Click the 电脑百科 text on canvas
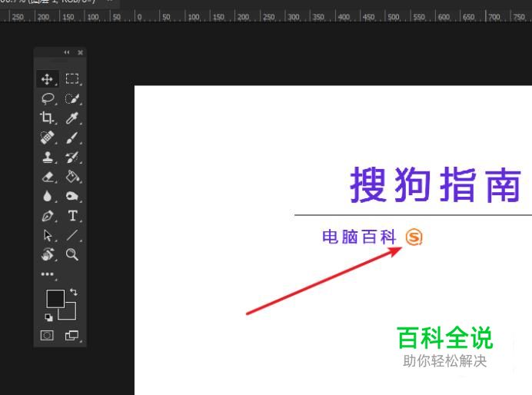Image resolution: width=532 pixels, height=395 pixels. click(x=359, y=237)
